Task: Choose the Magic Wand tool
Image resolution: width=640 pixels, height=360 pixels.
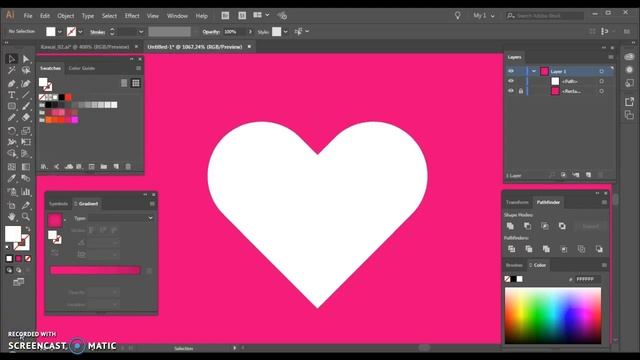Action: point(11,71)
